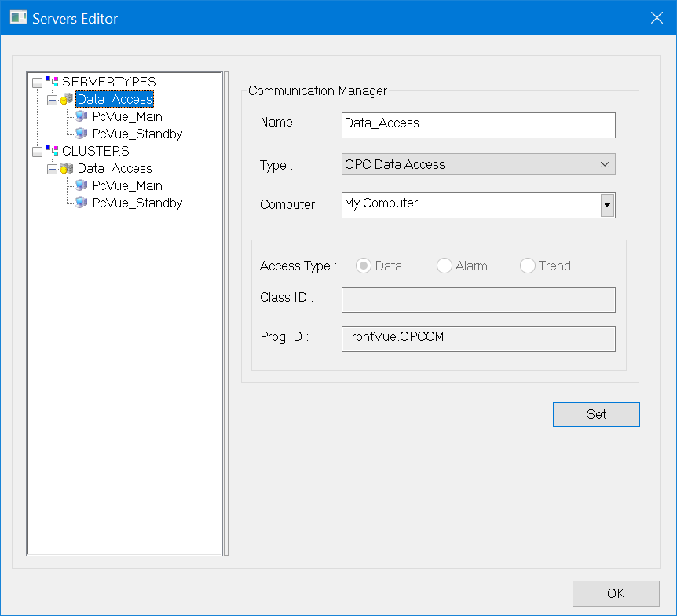Click the PcVue_Standby computer icon under CLUSTERS
The image size is (677, 616).
coord(82,203)
